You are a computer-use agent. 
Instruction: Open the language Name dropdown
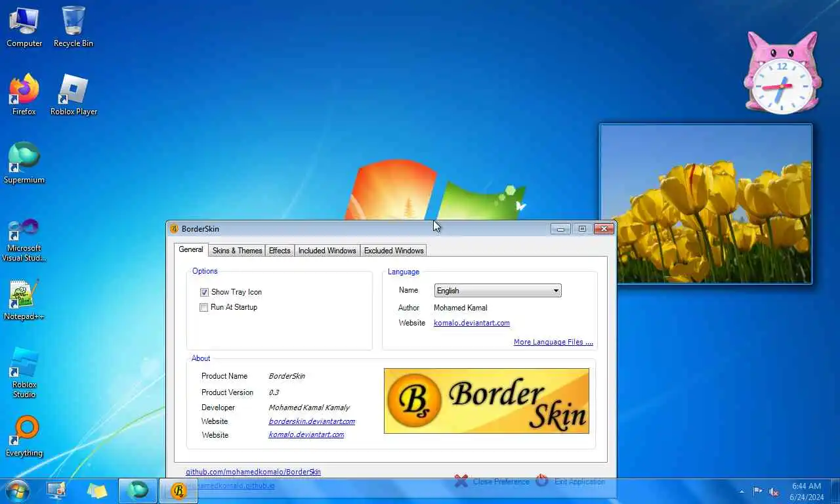[497, 291]
